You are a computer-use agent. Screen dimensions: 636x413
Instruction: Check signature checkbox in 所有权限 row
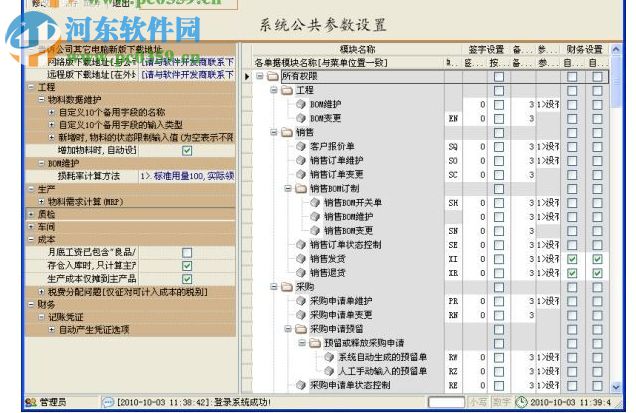pos(499,76)
